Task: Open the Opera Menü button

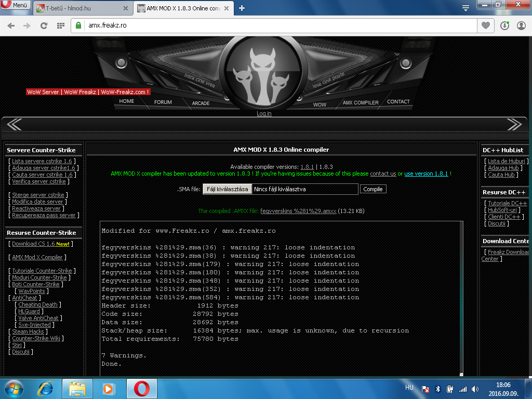Action: [16, 5]
